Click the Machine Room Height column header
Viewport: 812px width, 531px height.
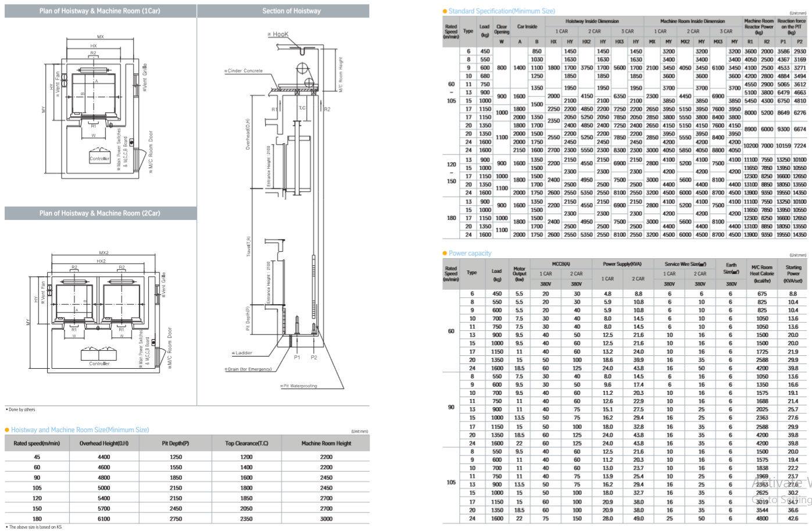click(x=326, y=443)
